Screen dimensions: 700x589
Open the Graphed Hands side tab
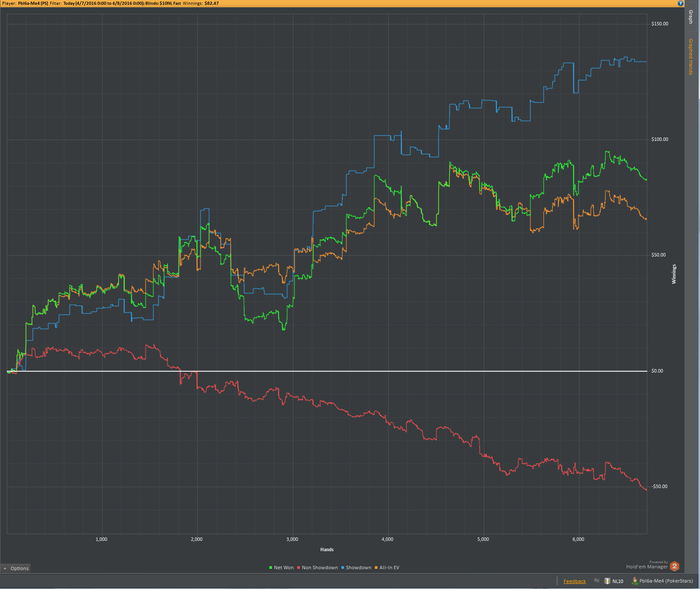coord(690,57)
